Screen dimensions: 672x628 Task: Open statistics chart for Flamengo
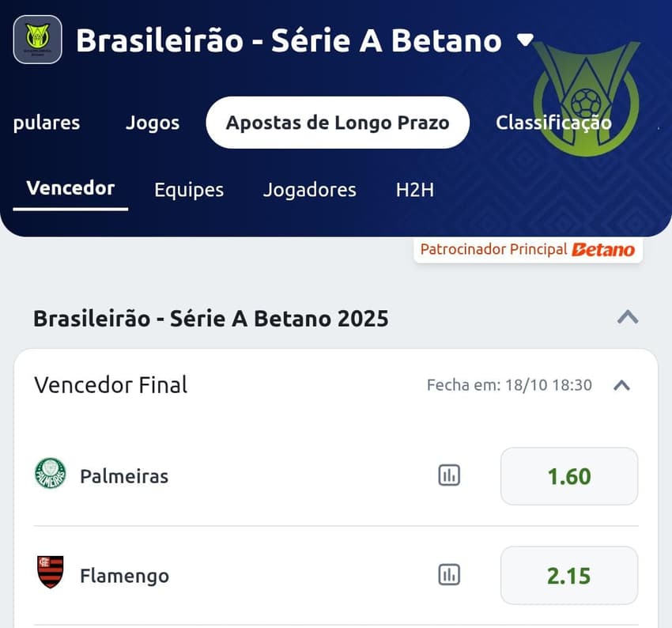449,576
